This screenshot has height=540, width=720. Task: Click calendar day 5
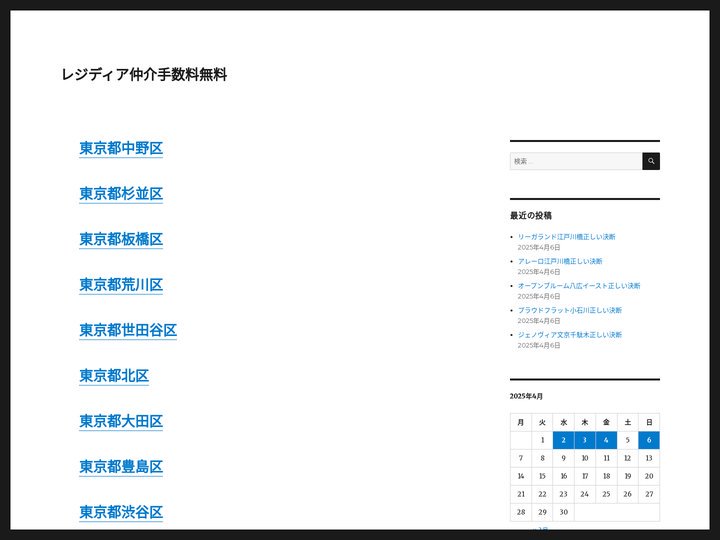coord(627,440)
